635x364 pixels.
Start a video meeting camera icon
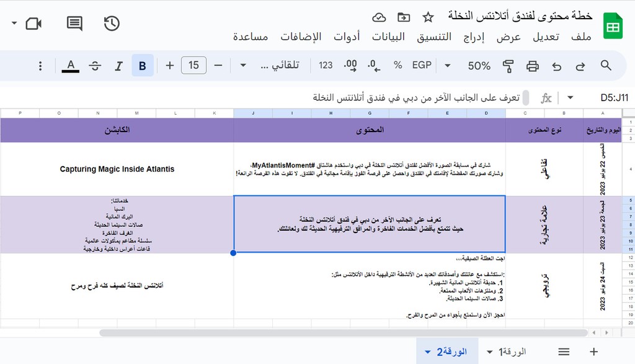33,24
